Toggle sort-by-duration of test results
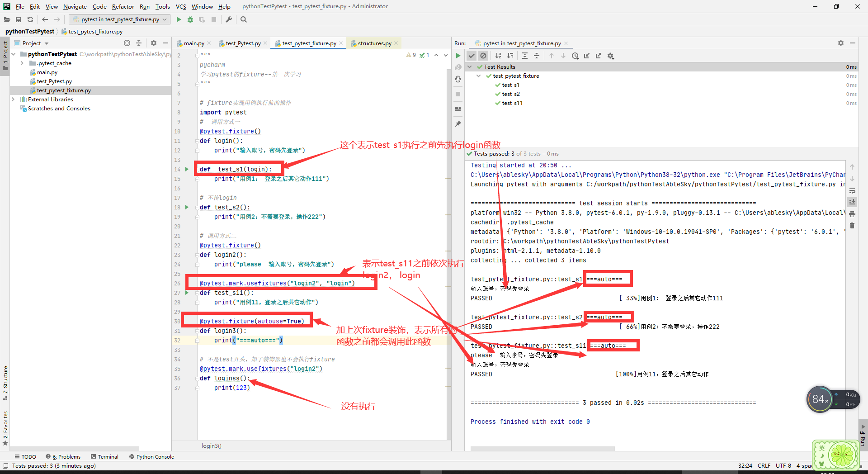Image resolution: width=868 pixels, height=474 pixels. pyautogui.click(x=510, y=56)
